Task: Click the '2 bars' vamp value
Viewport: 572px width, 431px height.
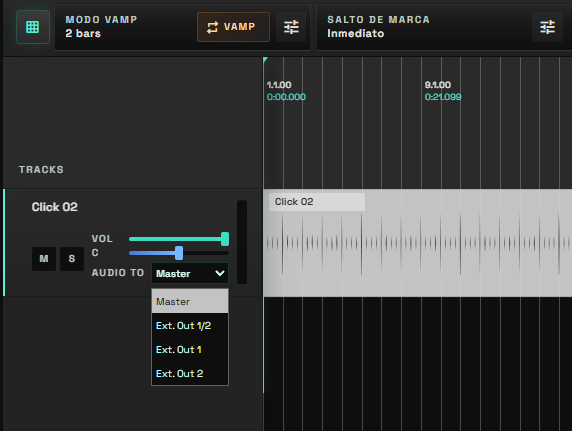Action: (83, 34)
